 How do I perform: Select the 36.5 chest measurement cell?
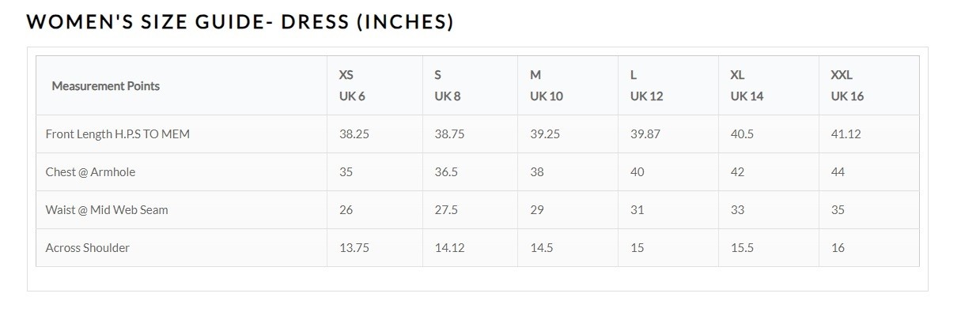point(446,172)
